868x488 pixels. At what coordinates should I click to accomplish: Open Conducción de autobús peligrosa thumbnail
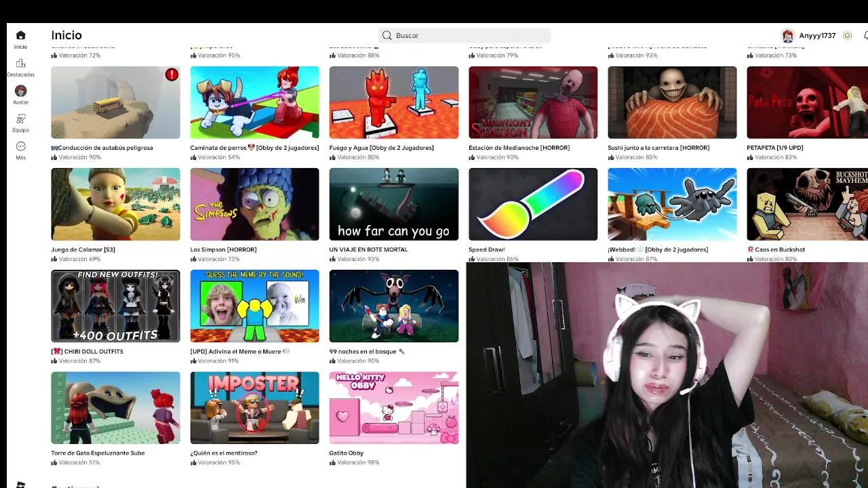(115, 102)
